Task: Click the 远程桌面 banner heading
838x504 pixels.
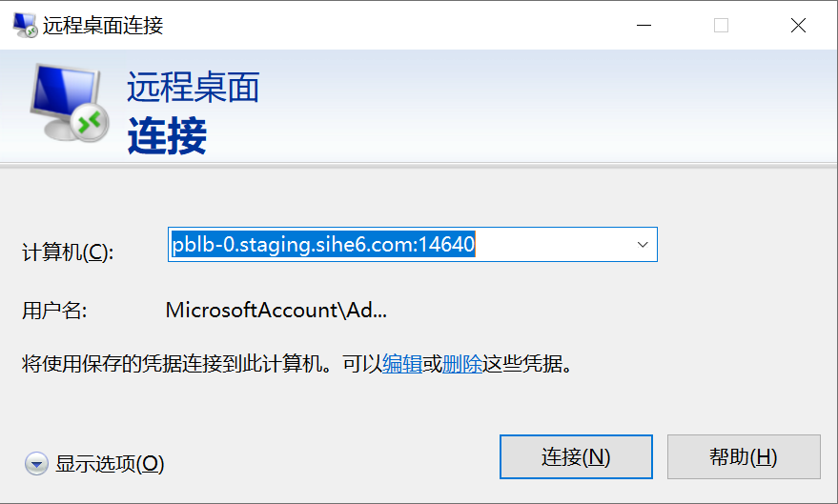Action: pos(194,87)
